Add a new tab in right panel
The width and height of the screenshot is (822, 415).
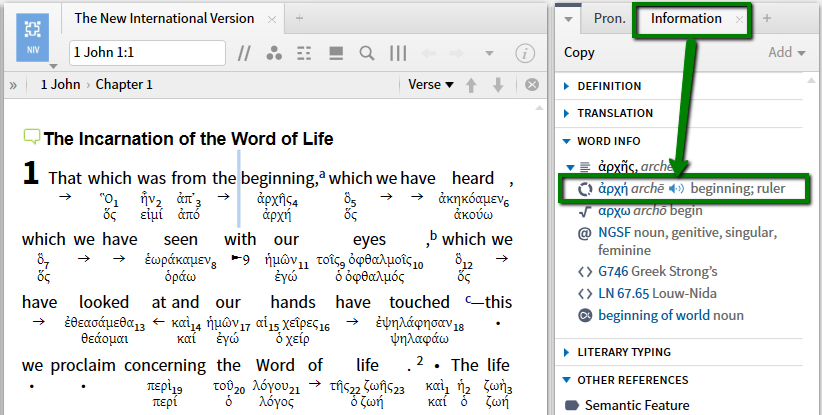click(x=766, y=18)
